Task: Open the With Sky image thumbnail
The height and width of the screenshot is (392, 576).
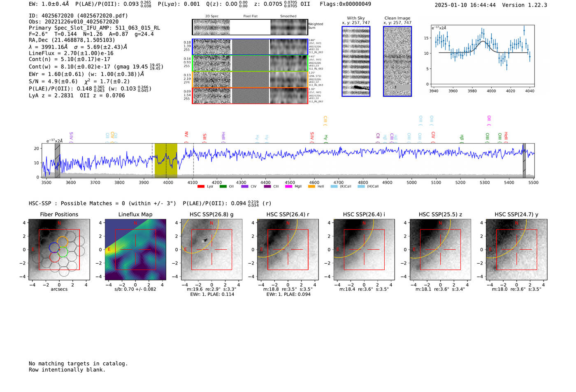Action: click(356, 61)
